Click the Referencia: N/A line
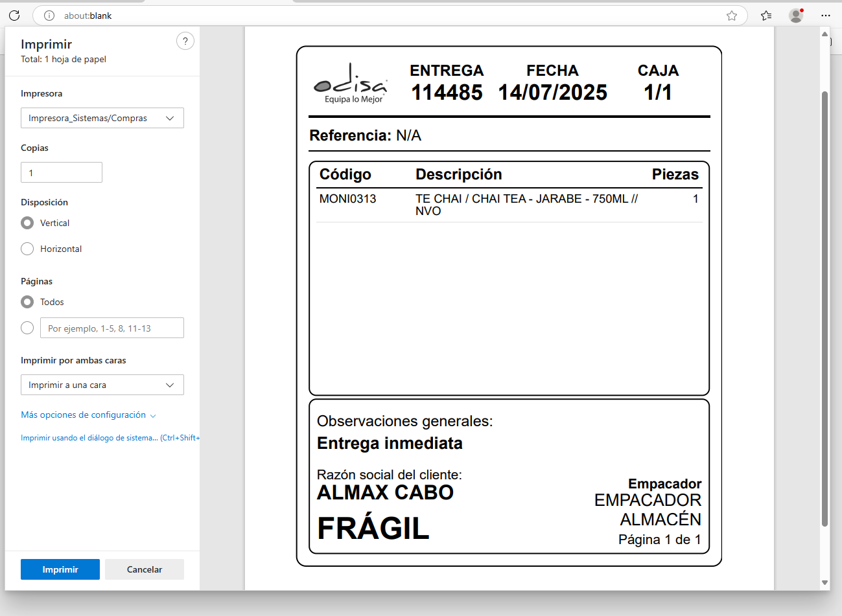The image size is (842, 616). tap(366, 135)
